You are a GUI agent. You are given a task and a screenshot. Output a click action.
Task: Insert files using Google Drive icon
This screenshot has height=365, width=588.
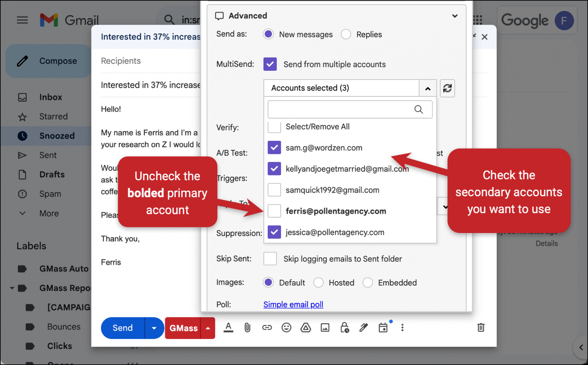coord(305,328)
